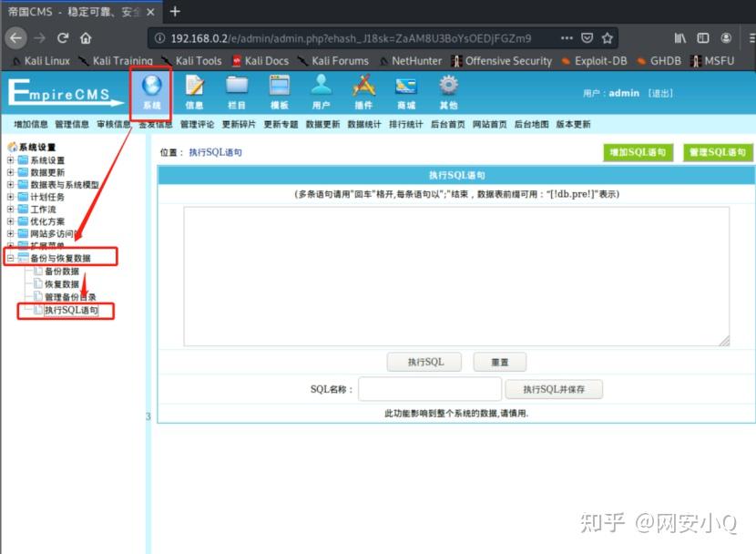
Task: Switch to the 帝国CMS browser tab
Action: [x=68, y=12]
